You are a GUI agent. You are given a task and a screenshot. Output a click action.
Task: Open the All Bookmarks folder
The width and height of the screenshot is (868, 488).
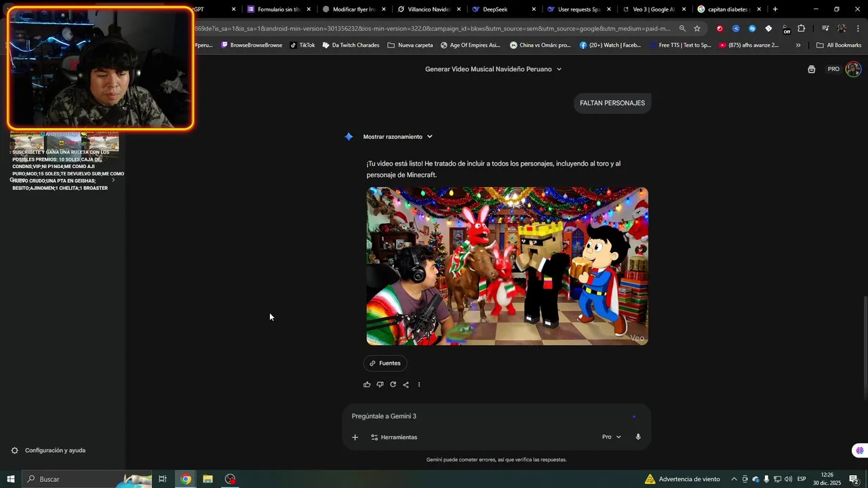(839, 45)
